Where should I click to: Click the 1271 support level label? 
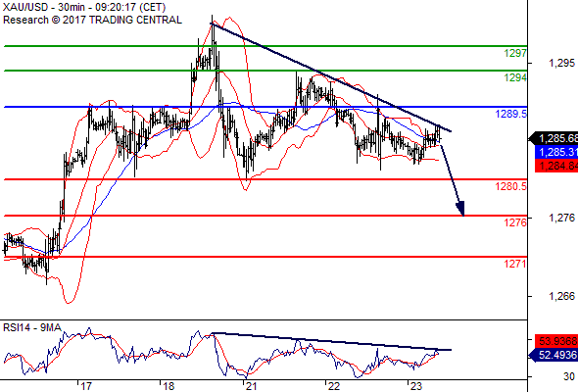coord(515,264)
